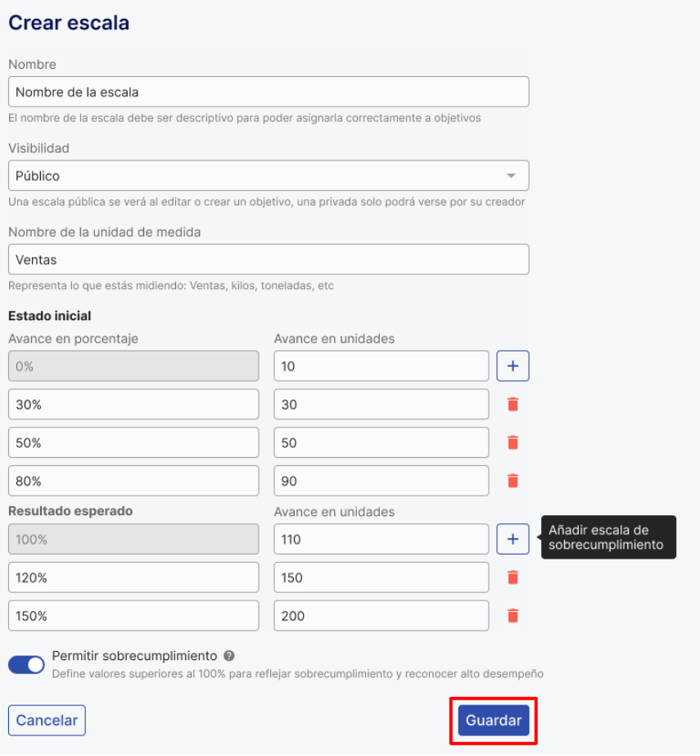Click the help icon beside Permitir sobrecumplimiento
The image size is (700, 756).
229,656
